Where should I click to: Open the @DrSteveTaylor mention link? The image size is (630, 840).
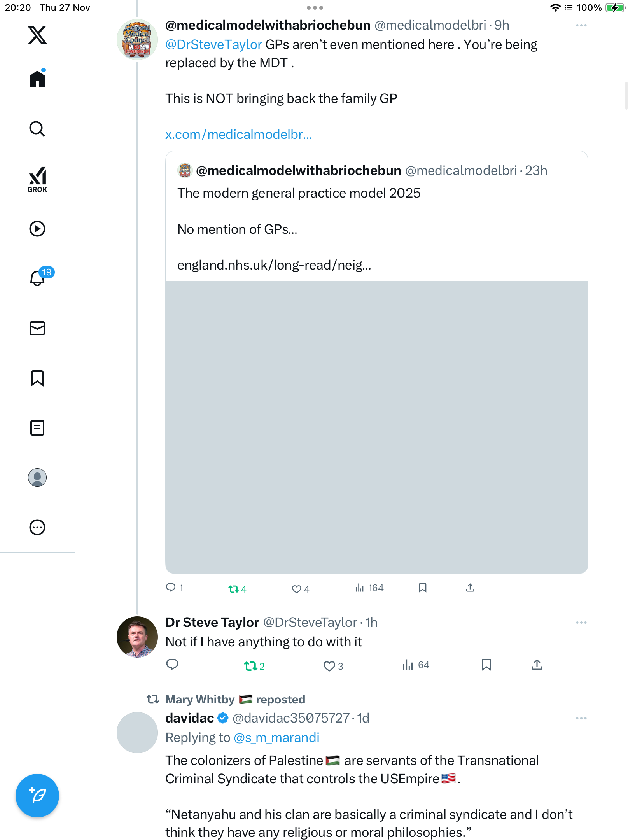coord(213,45)
